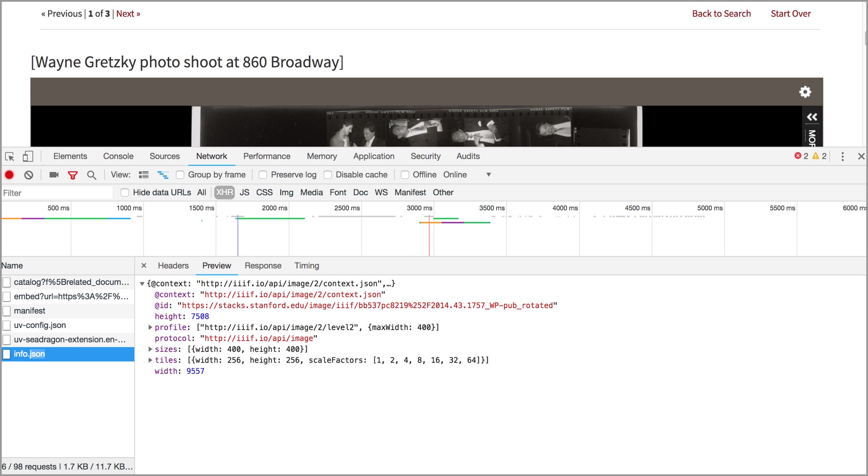Enable the Preserve log checkbox
This screenshot has width=868, height=476.
pyautogui.click(x=263, y=175)
